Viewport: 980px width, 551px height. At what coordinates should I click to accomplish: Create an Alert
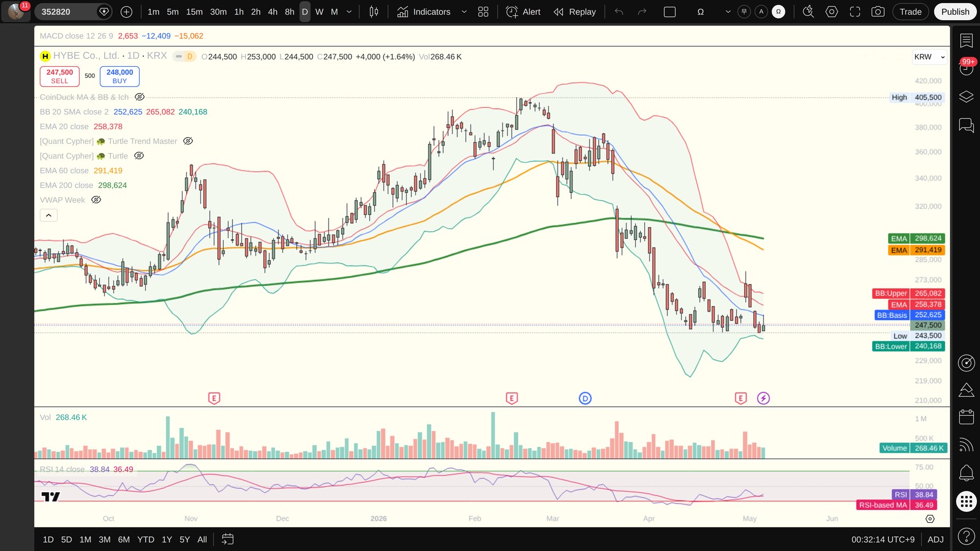pos(524,12)
